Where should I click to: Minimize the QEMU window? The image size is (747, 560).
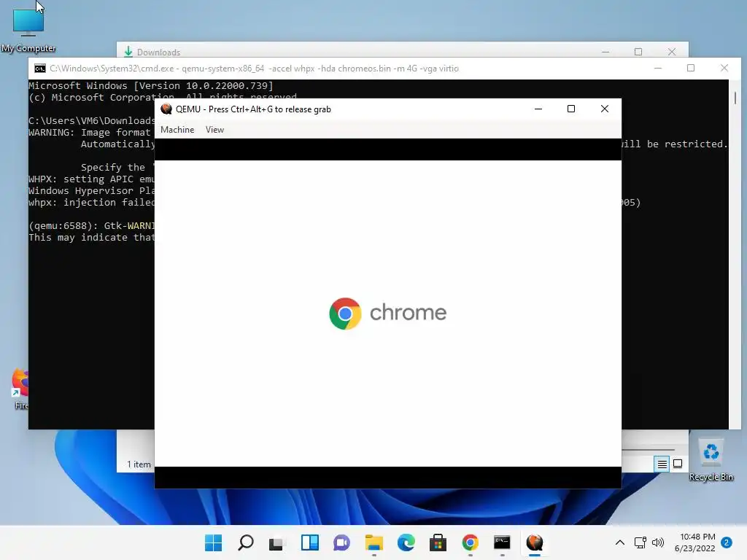tap(538, 109)
